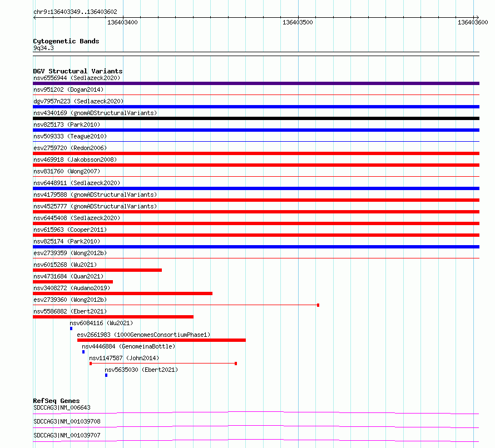
Task: Select the blue nsv825174 variant bar
Action: coord(256,247)
